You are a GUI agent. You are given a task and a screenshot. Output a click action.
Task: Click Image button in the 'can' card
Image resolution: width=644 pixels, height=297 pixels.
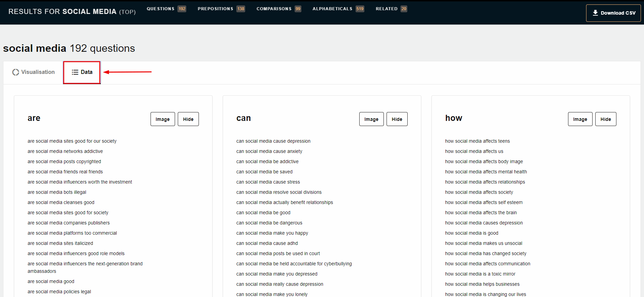click(x=371, y=119)
